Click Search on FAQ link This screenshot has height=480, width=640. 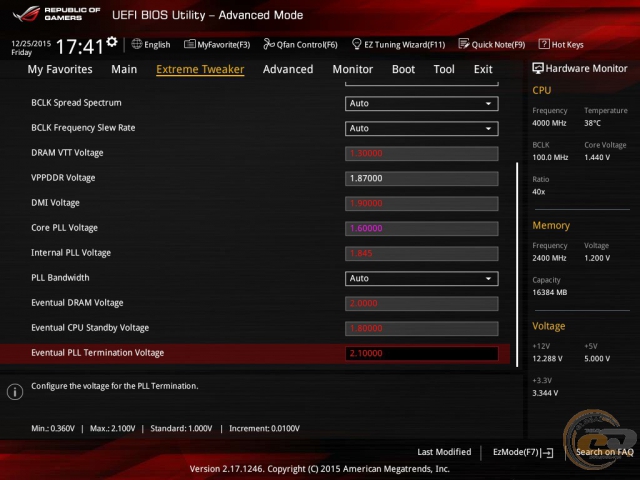tap(604, 452)
